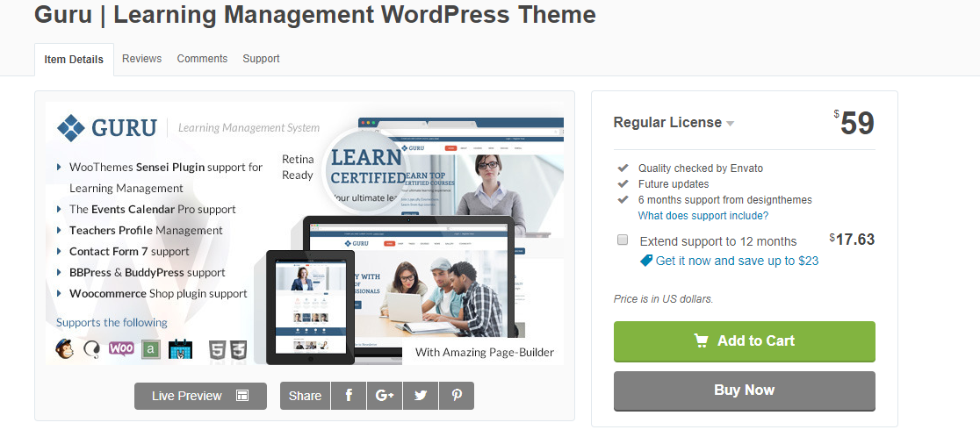The width and height of the screenshot is (980, 437).
Task: Click the Share button label
Action: click(x=305, y=396)
